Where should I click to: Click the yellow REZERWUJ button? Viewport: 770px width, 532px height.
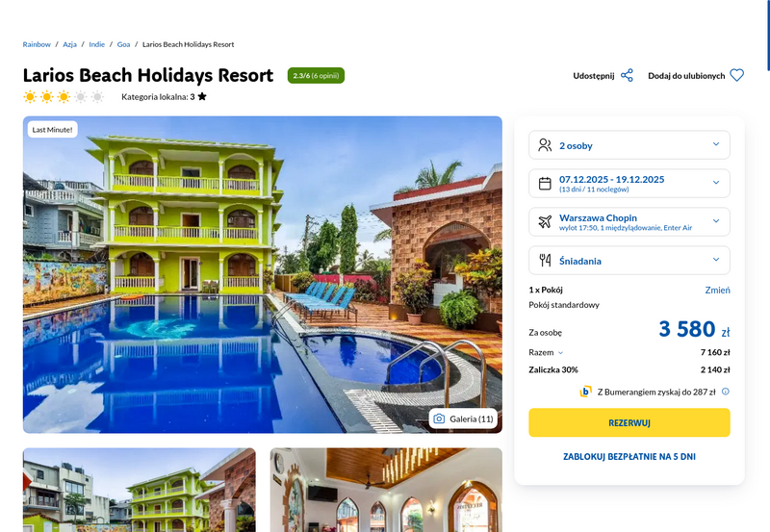tap(629, 422)
